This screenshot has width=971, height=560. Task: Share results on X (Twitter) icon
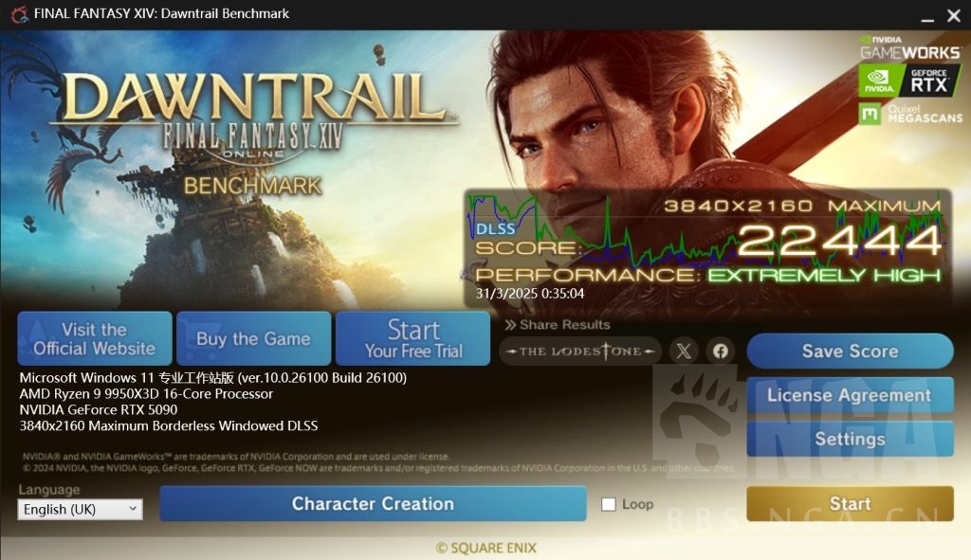coord(684,351)
